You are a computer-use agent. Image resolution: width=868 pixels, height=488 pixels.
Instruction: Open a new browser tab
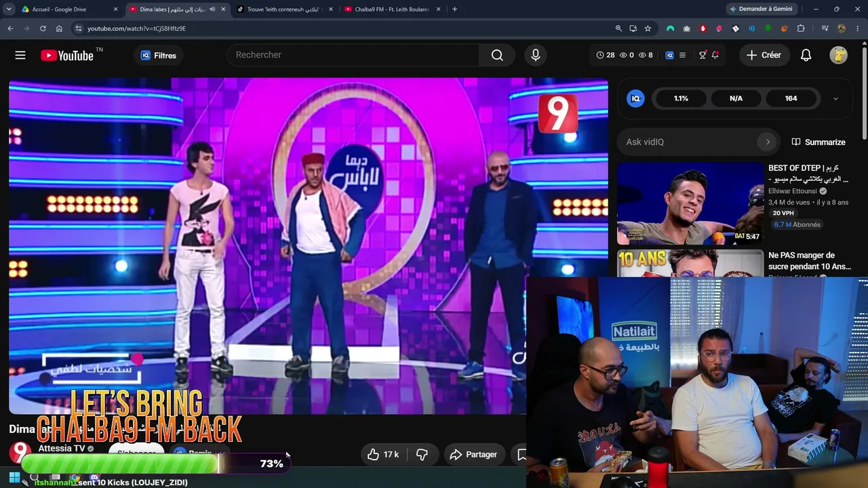[x=454, y=9]
